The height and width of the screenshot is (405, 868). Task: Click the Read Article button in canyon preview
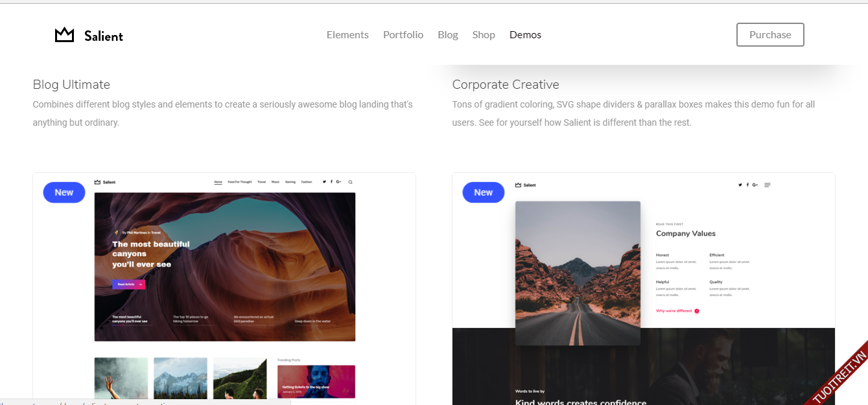click(128, 284)
